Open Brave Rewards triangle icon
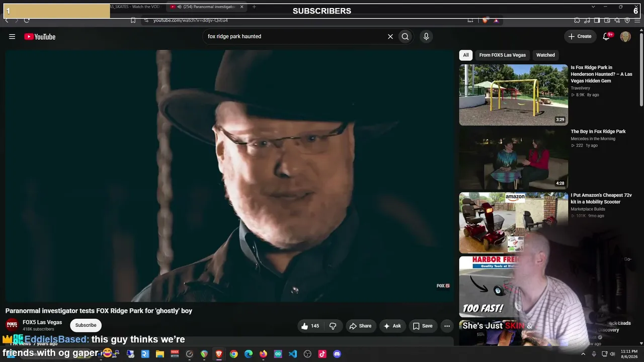Viewport: 644px width, 362px height. pos(496,20)
